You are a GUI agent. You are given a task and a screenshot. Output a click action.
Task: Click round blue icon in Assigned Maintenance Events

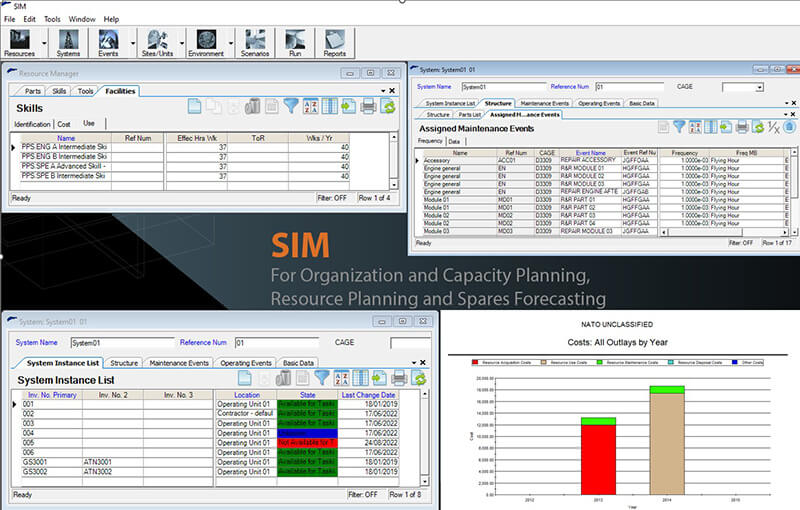pos(789,127)
